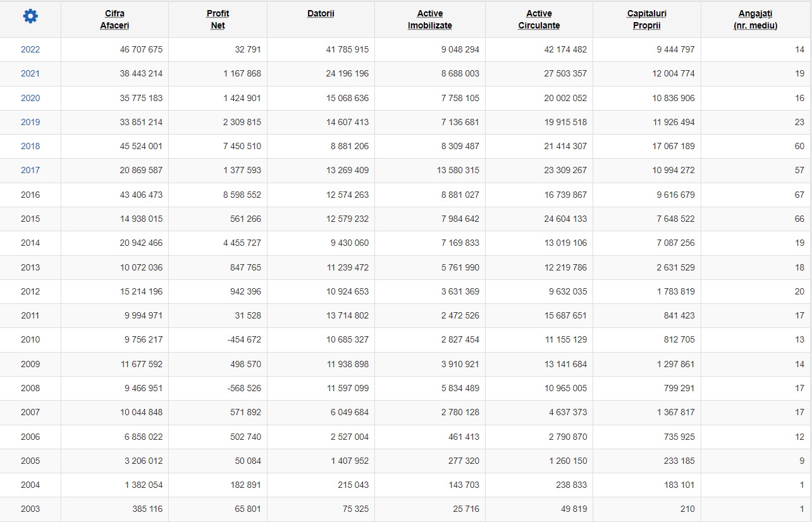Click the Active Circulante column header
The width and height of the screenshot is (812, 522).
click(x=539, y=20)
